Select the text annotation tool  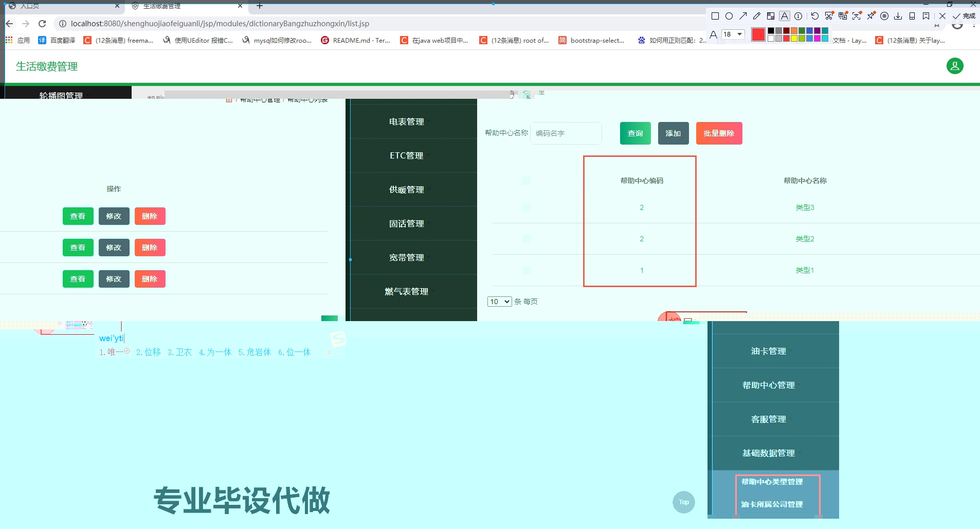coord(784,16)
